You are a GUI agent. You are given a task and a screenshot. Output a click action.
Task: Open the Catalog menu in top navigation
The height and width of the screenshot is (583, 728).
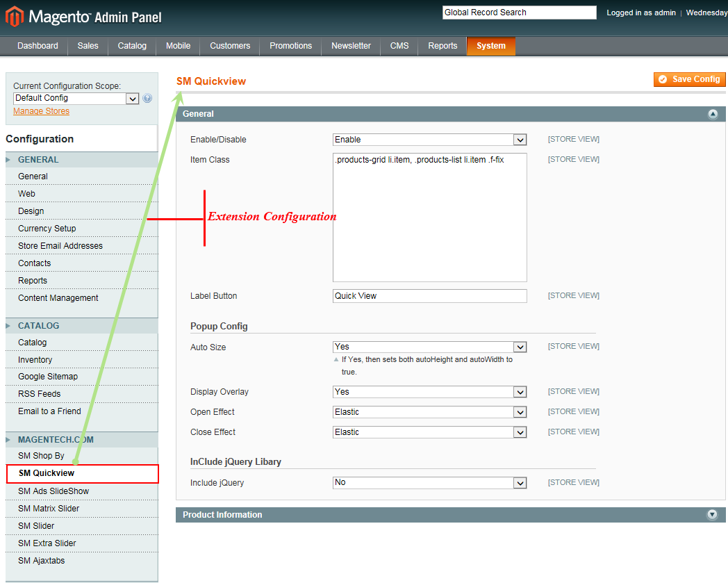pos(132,46)
